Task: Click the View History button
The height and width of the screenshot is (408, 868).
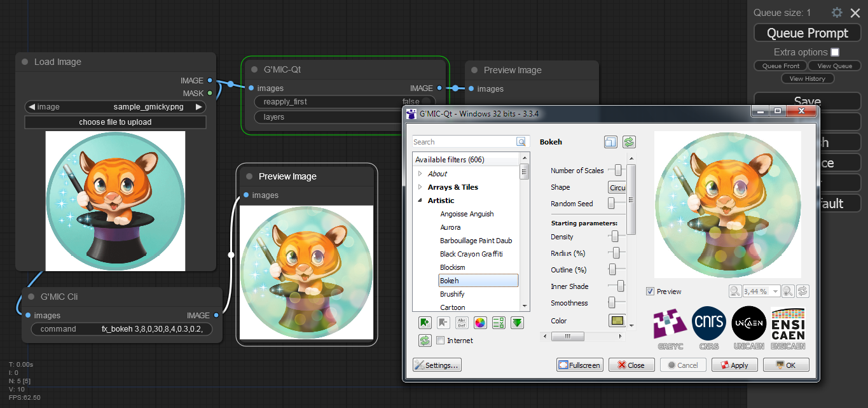Action: 807,78
